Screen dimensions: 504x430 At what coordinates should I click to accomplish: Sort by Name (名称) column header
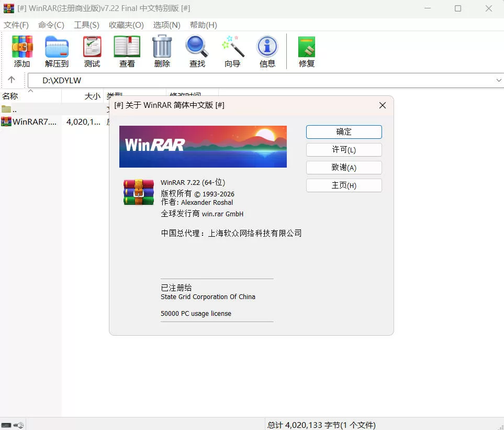pyautogui.click(x=30, y=96)
